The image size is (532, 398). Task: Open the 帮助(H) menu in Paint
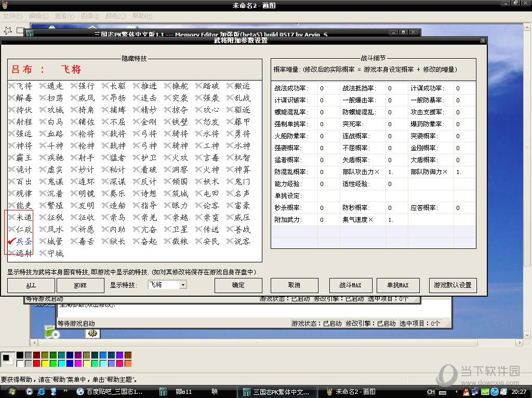point(142,16)
